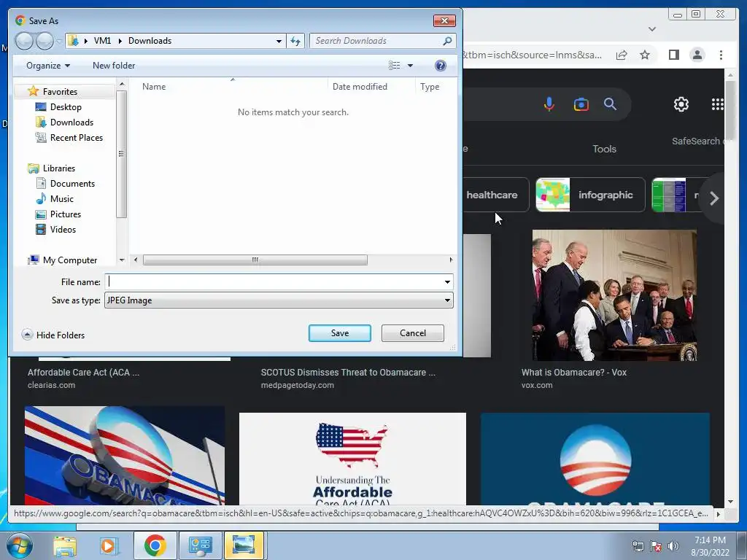Viewport: 747px width, 560px height.
Task: Go forward with the dialog's Forward arrow
Action: [x=44, y=41]
